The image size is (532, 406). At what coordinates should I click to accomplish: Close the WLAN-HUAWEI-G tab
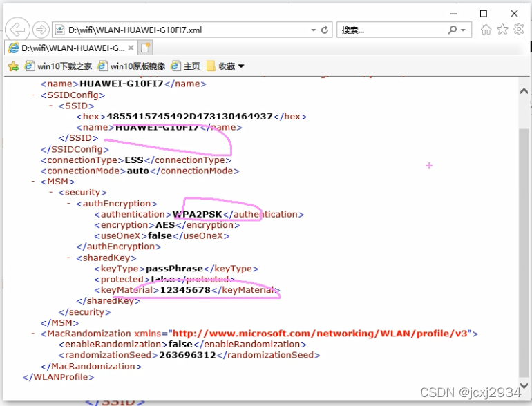tap(131, 48)
